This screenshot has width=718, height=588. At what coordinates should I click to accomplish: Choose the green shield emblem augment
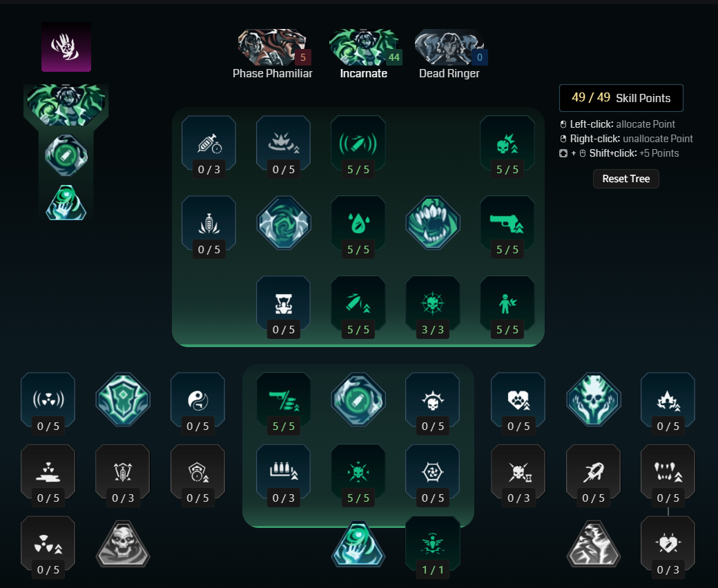pos(123,400)
